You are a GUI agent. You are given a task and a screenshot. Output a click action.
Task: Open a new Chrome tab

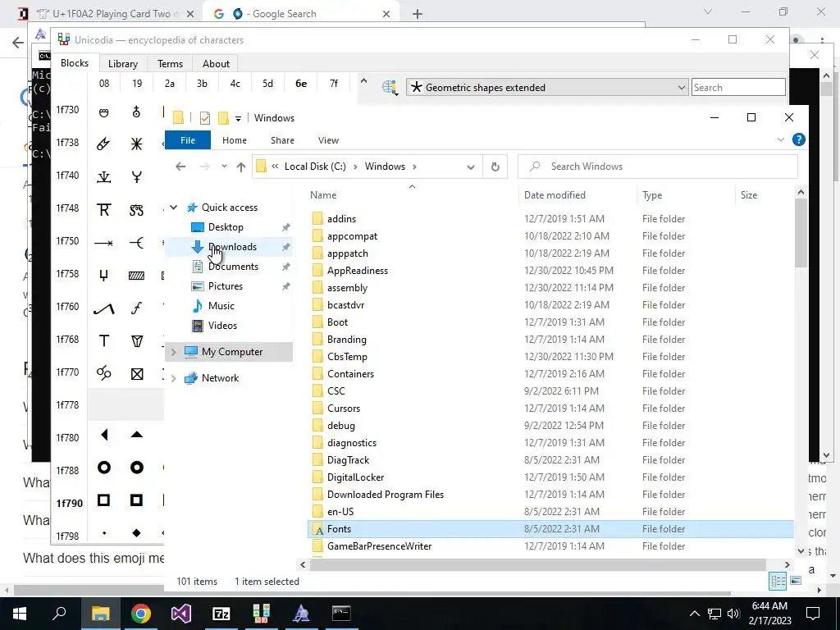(x=418, y=14)
